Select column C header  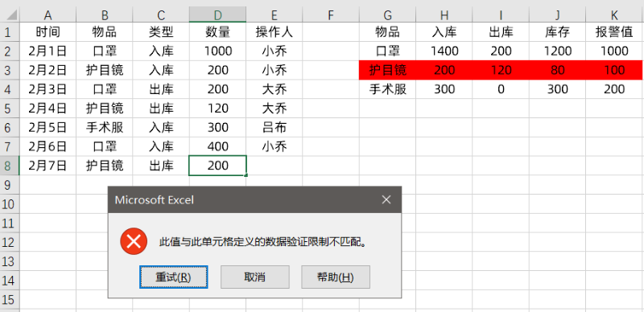coord(161,15)
